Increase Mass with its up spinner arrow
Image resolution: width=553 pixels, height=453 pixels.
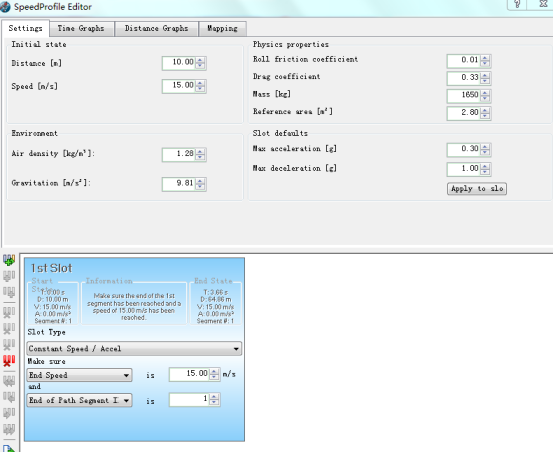485,92
